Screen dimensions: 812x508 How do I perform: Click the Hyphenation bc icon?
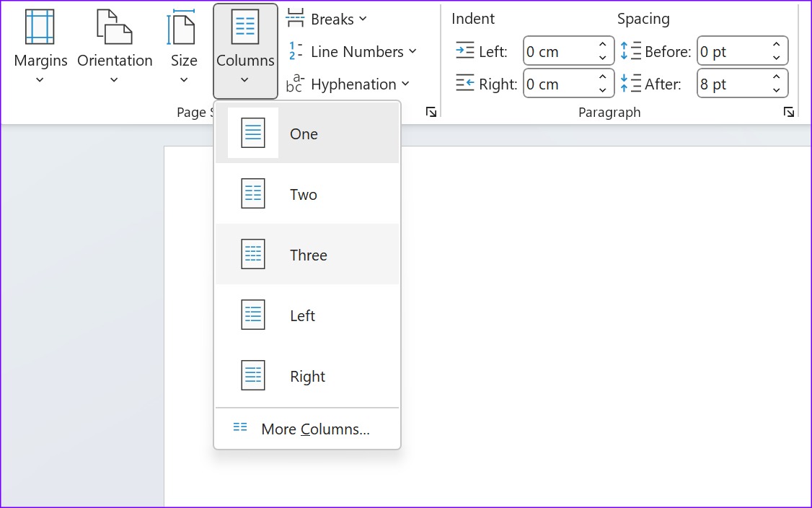point(295,83)
